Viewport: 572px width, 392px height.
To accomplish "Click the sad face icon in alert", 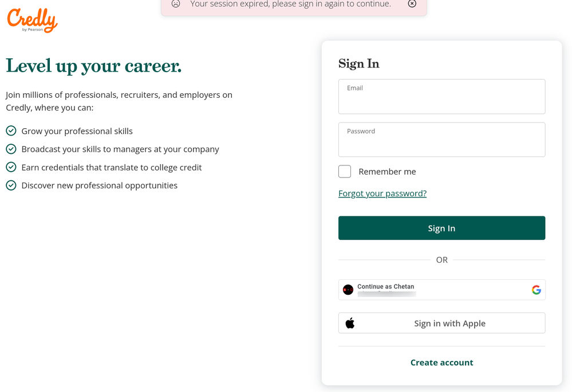I will (x=176, y=4).
